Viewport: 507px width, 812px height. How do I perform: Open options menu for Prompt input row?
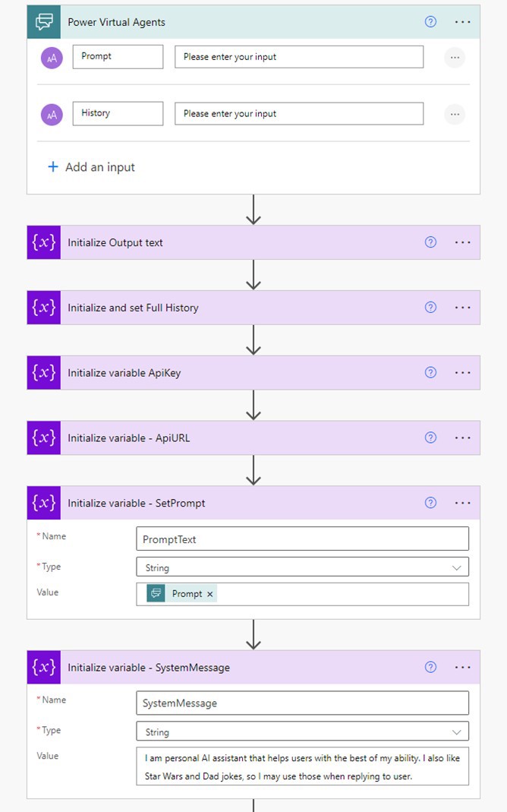[x=455, y=57]
